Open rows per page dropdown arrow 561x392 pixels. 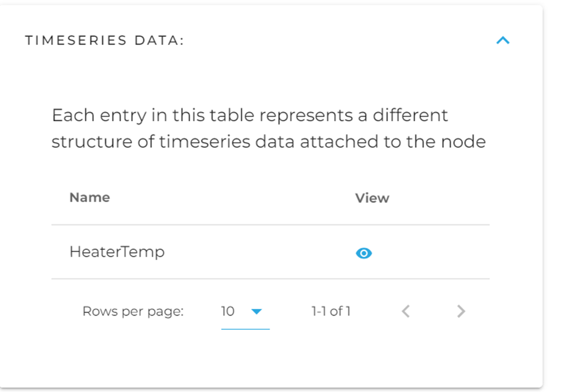[x=257, y=312]
